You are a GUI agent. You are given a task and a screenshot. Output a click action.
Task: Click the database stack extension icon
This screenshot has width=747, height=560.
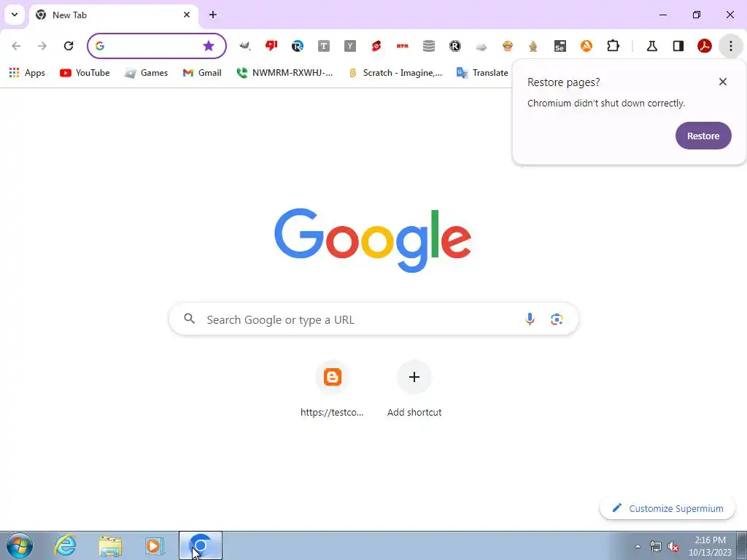429,46
